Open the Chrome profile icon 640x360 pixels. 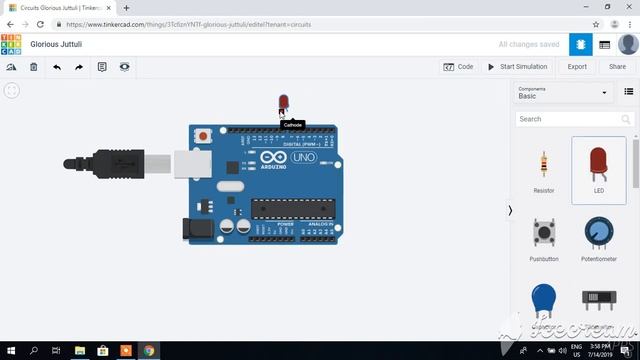[x=614, y=24]
